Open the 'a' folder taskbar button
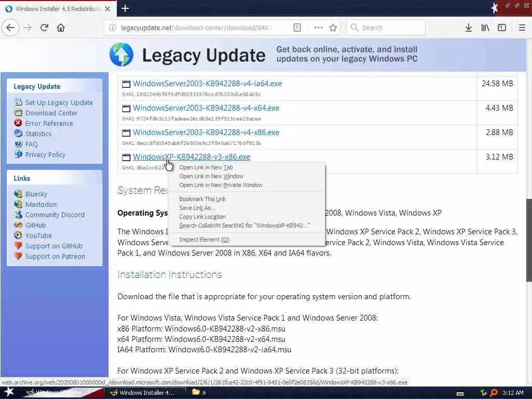The height and width of the screenshot is (399, 532). 200,393
